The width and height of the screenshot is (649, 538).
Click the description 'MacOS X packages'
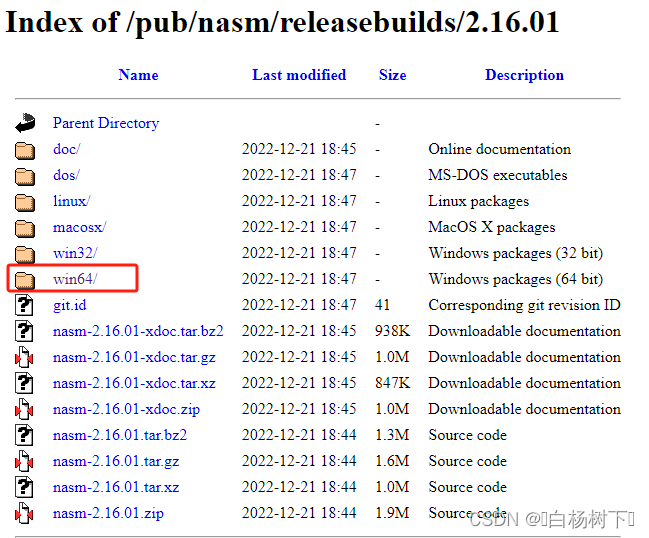click(492, 227)
